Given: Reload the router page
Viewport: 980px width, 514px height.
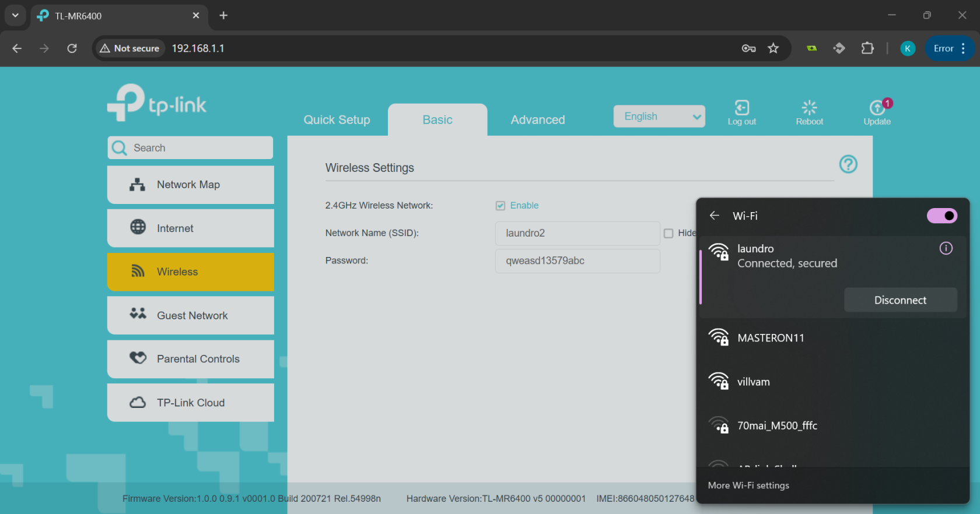Looking at the screenshot, I should (72, 48).
